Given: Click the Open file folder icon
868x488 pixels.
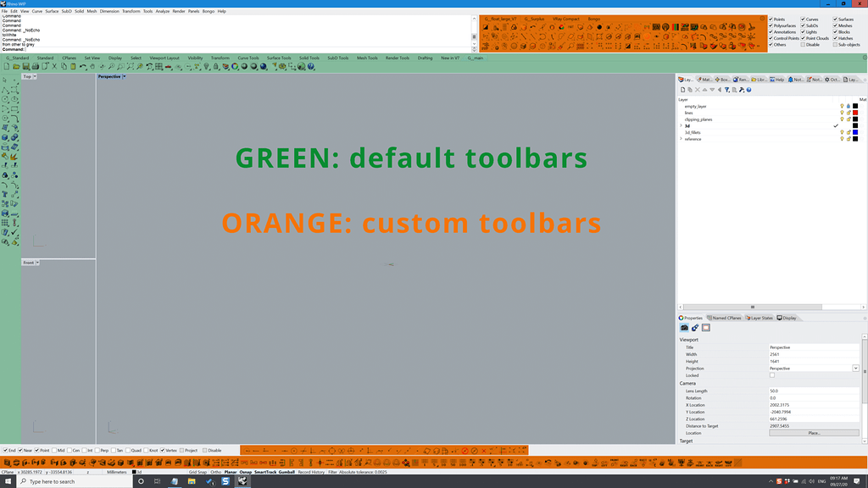Looking at the screenshot, I should [x=16, y=66].
